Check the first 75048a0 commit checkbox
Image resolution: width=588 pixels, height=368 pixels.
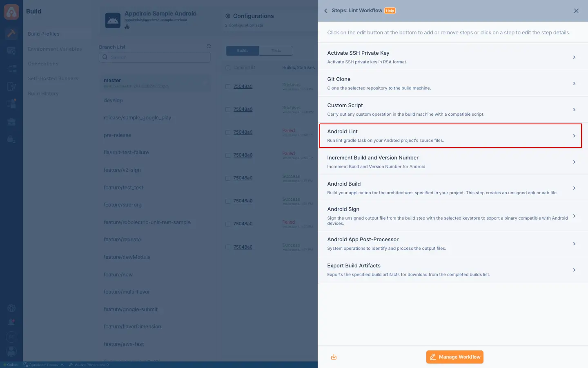point(228,87)
